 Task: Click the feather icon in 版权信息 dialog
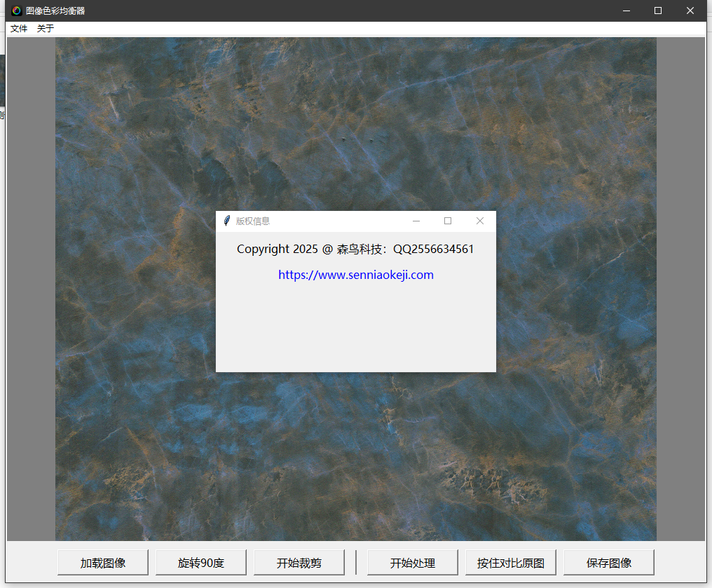[226, 221]
